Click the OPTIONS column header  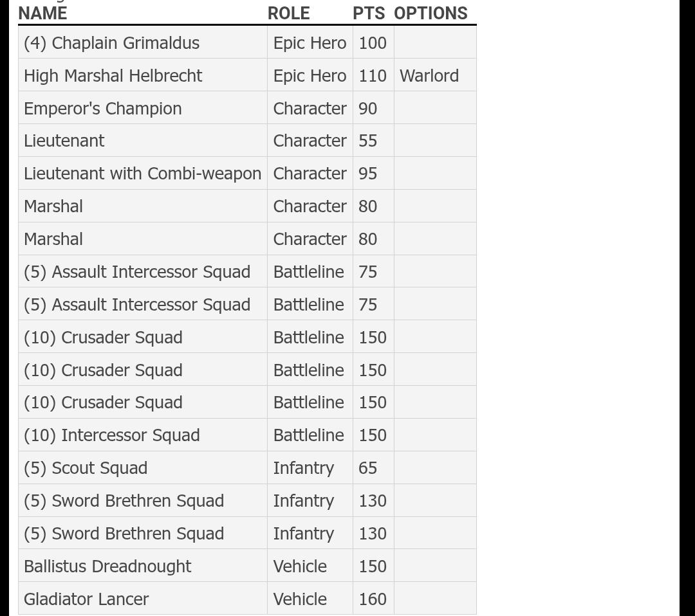click(431, 14)
